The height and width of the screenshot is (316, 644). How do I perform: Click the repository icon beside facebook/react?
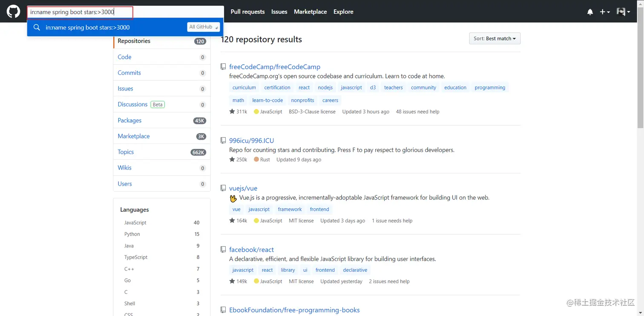click(223, 249)
